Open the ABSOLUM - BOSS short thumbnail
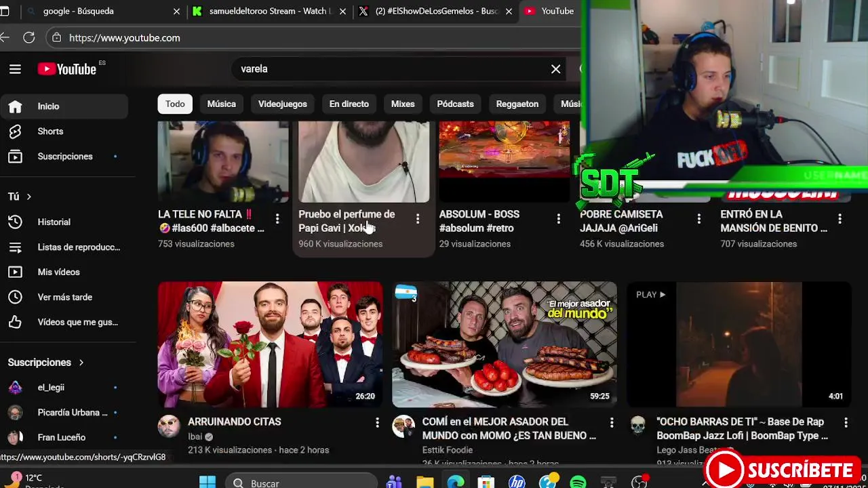868x488 pixels. [x=505, y=162]
